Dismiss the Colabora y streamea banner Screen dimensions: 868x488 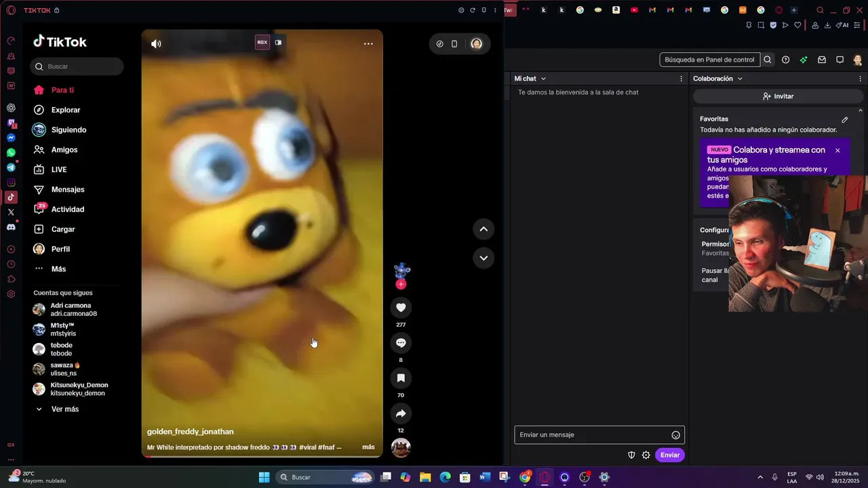pos(837,150)
